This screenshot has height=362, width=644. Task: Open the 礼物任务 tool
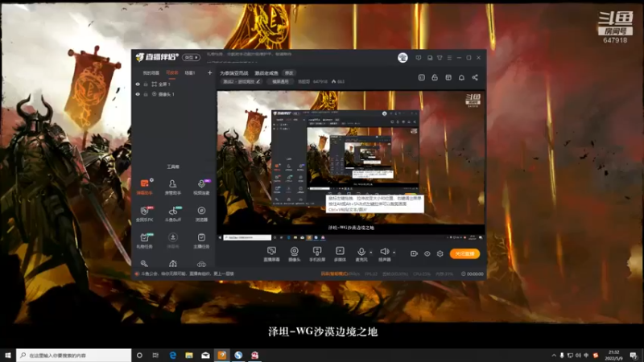point(144,240)
